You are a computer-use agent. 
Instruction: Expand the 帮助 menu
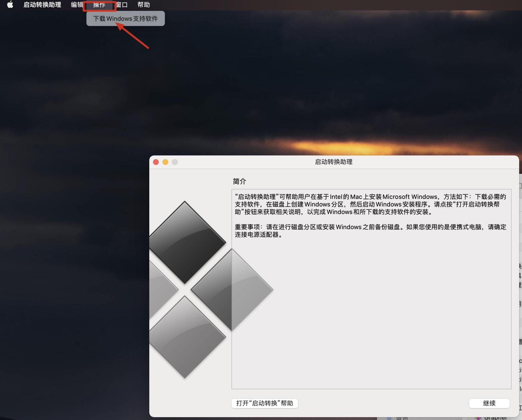(x=144, y=5)
